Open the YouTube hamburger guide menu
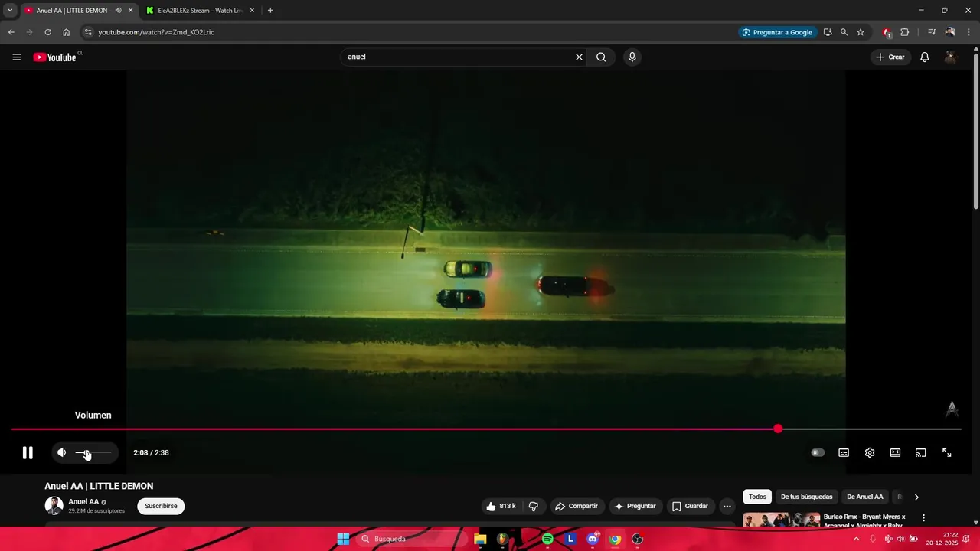This screenshot has height=551, width=980. (17, 57)
